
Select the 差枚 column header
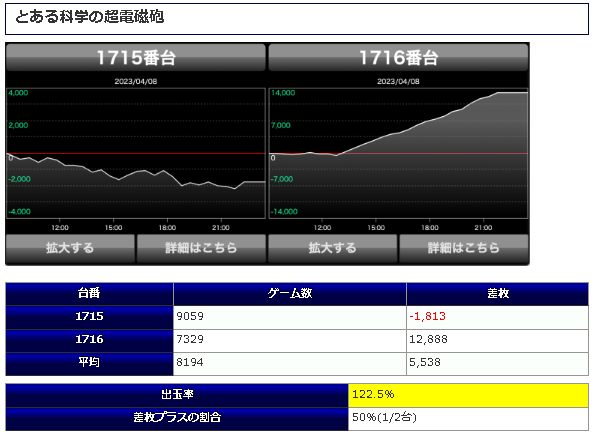tap(497, 294)
